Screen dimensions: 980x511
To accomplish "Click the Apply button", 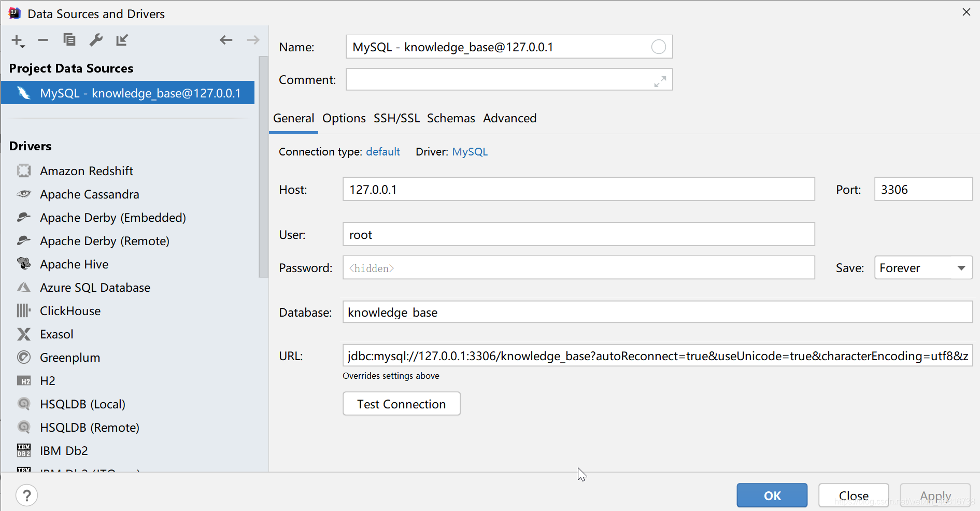I will (935, 495).
